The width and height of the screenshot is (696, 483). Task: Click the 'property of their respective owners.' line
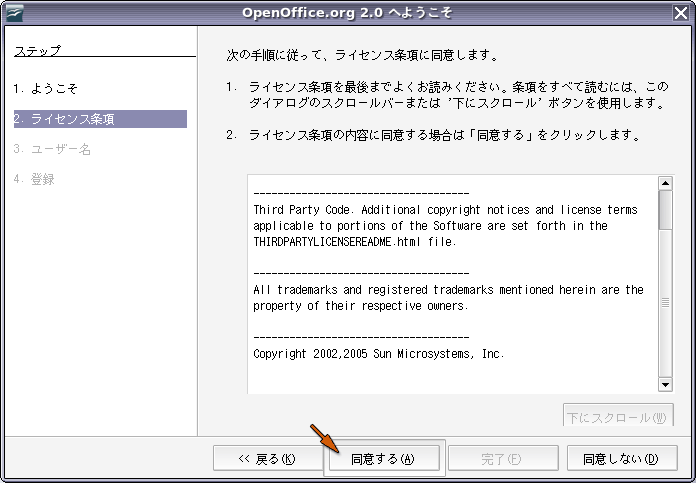tap(360, 306)
